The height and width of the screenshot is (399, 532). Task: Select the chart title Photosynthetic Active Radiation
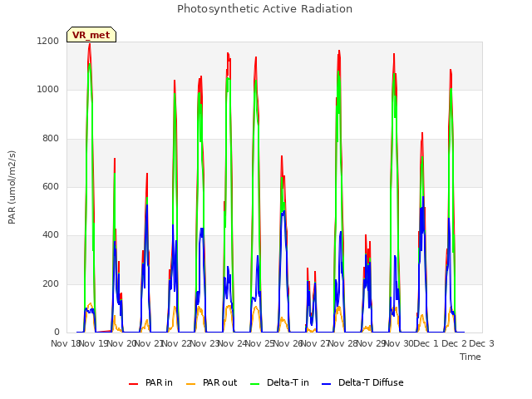pyautogui.click(x=264, y=9)
